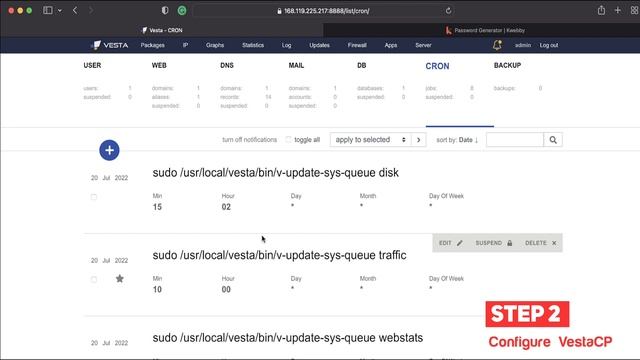Click the Hour value 00 of traffic job
640x360 pixels.
click(226, 289)
